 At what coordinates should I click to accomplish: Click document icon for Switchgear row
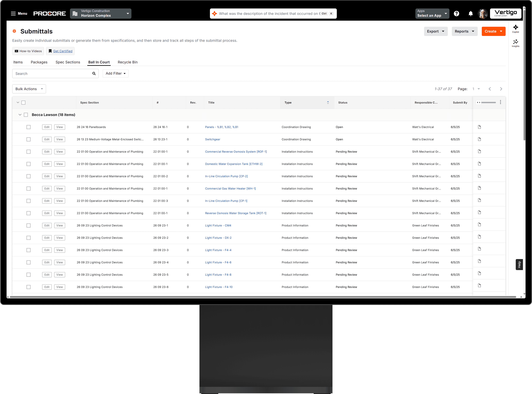click(479, 139)
